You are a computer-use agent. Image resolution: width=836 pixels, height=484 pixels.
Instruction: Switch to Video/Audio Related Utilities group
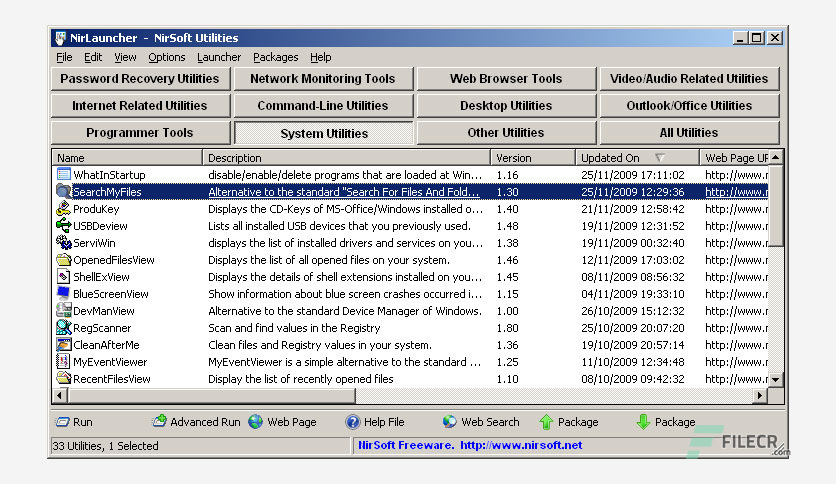(x=689, y=78)
